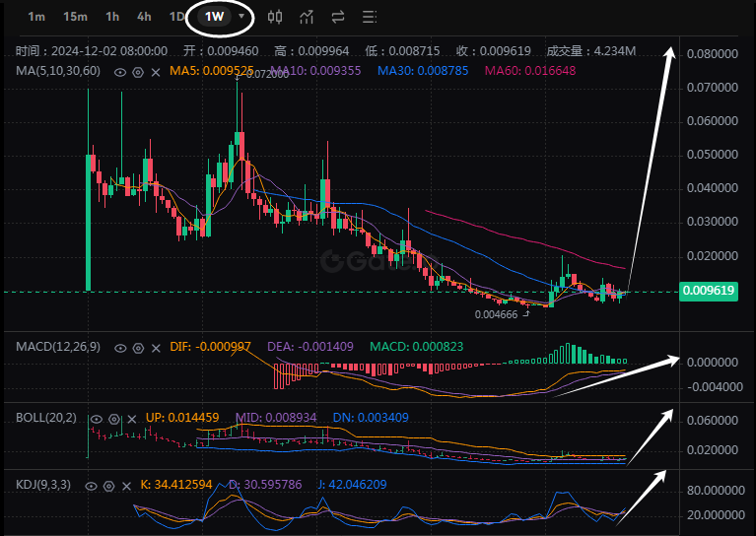Click the 0.050000 price axis label

click(x=712, y=155)
